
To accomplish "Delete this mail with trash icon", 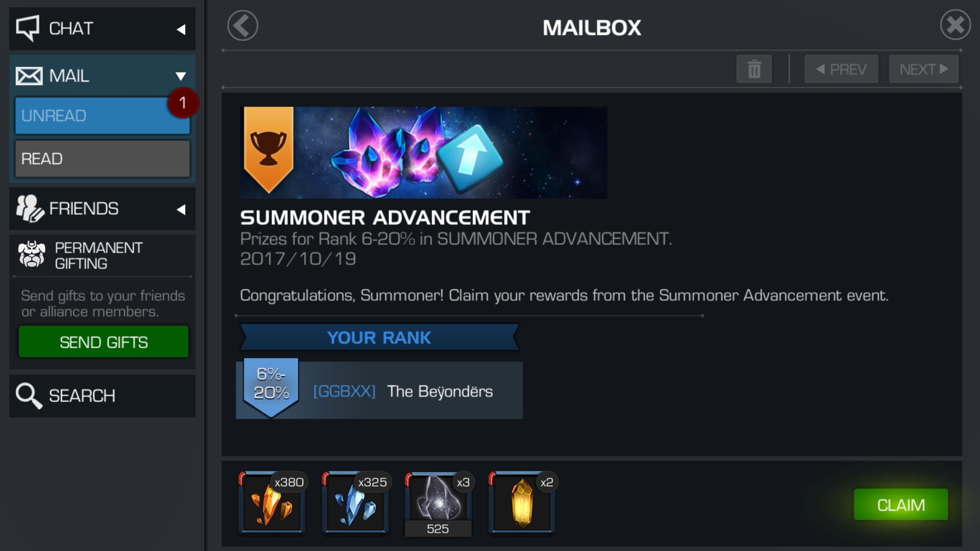I will (x=754, y=69).
